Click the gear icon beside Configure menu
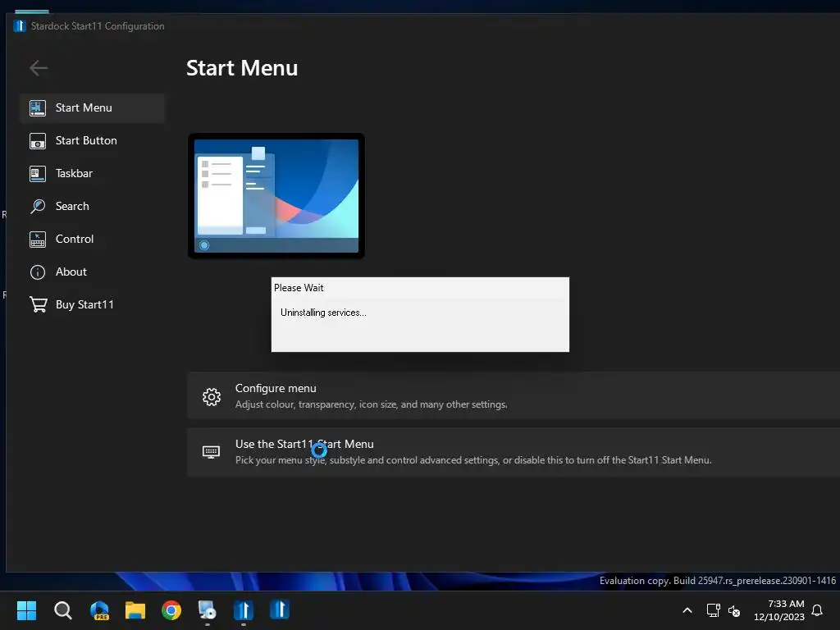The height and width of the screenshot is (630, 840). (x=212, y=397)
